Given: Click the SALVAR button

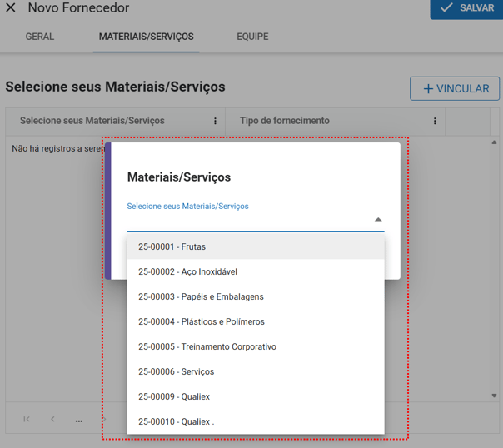Looking at the screenshot, I should [x=466, y=8].
